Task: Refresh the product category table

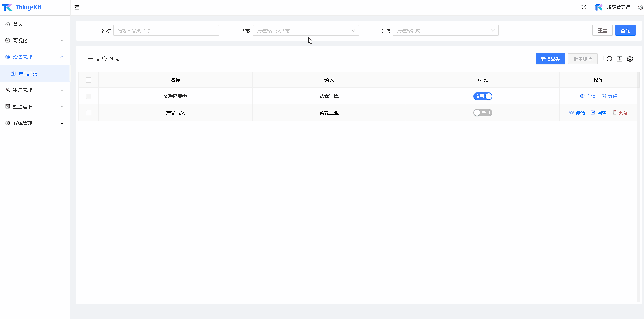Action: pyautogui.click(x=609, y=59)
